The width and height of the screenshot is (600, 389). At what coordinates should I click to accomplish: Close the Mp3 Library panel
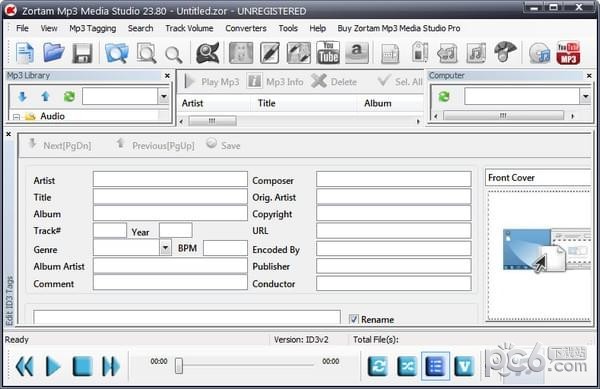pyautogui.click(x=167, y=76)
